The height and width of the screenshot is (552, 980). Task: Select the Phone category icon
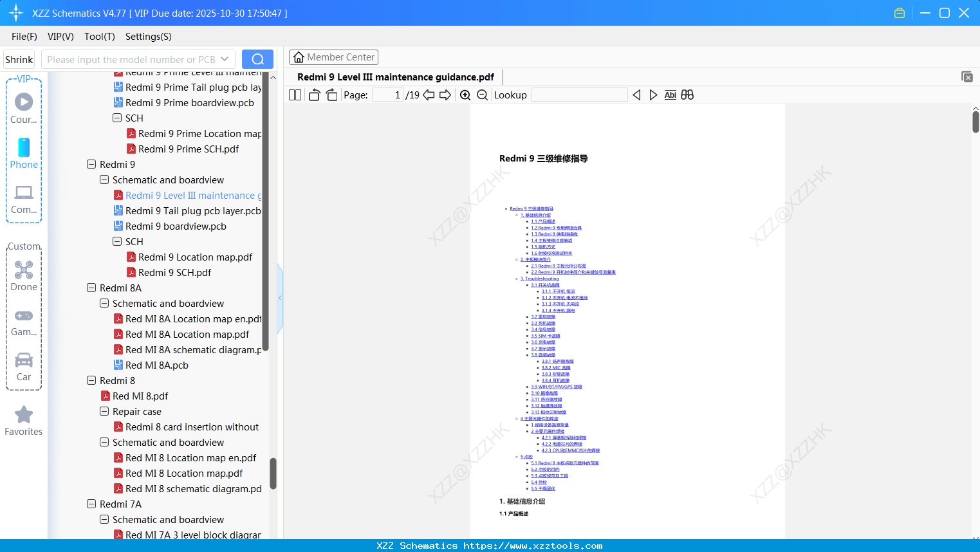(x=24, y=153)
